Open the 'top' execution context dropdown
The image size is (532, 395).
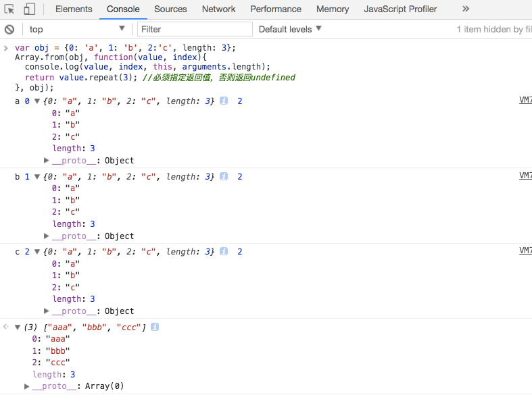tap(77, 30)
